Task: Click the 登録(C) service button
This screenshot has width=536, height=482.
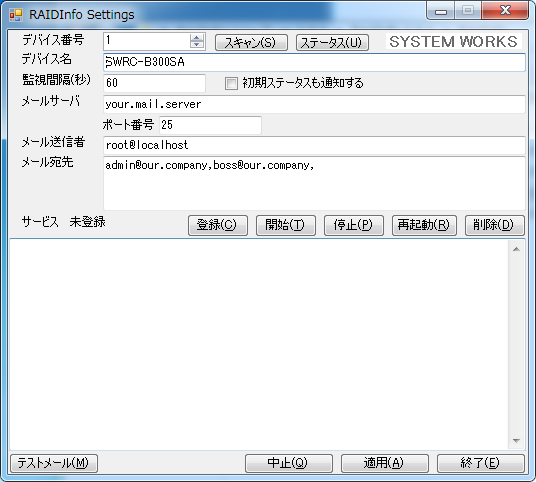Action: tap(218, 225)
